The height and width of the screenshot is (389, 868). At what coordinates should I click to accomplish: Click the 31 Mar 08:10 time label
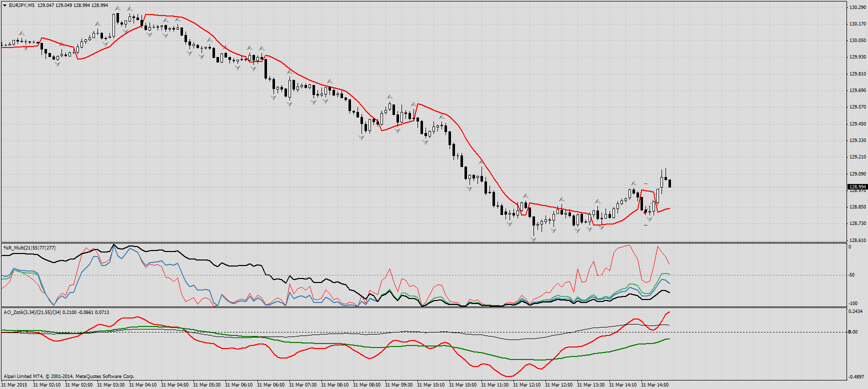pos(335,385)
